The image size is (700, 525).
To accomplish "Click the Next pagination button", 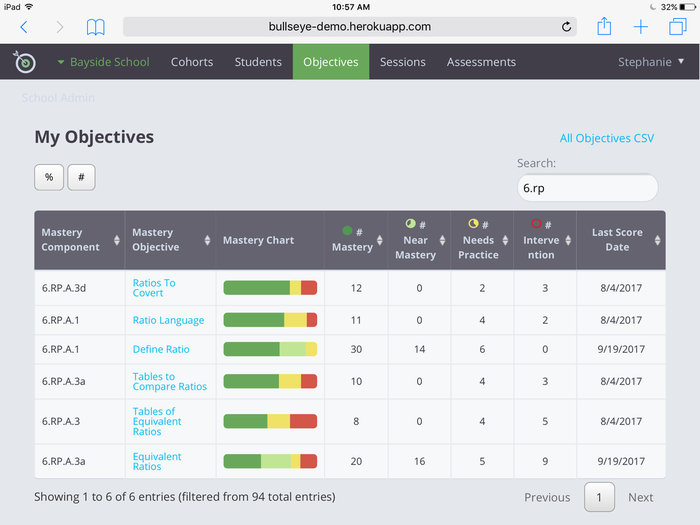I will [x=641, y=497].
